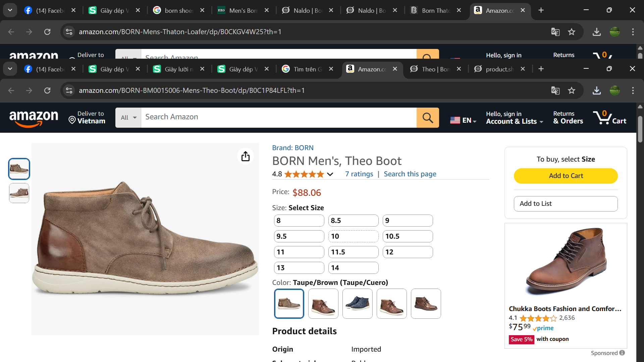The height and width of the screenshot is (362, 644).
Task: Select Taupe/Brown color swatch
Action: 289,304
